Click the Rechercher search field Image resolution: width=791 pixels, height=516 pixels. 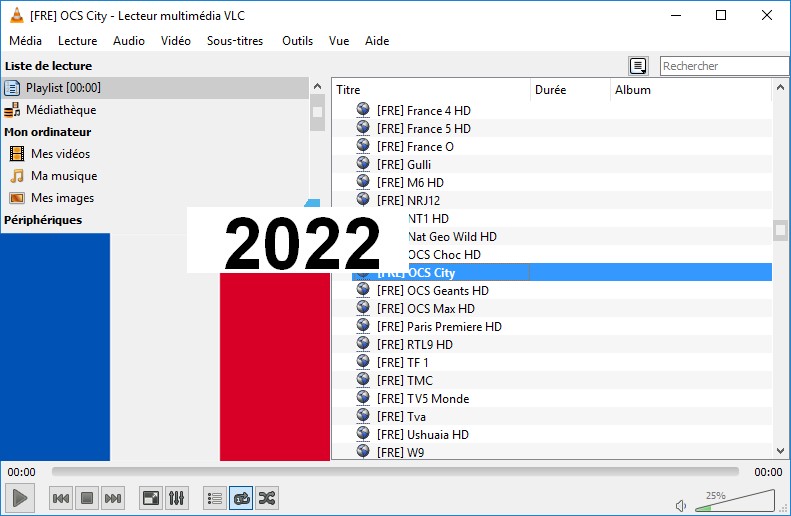[x=724, y=66]
